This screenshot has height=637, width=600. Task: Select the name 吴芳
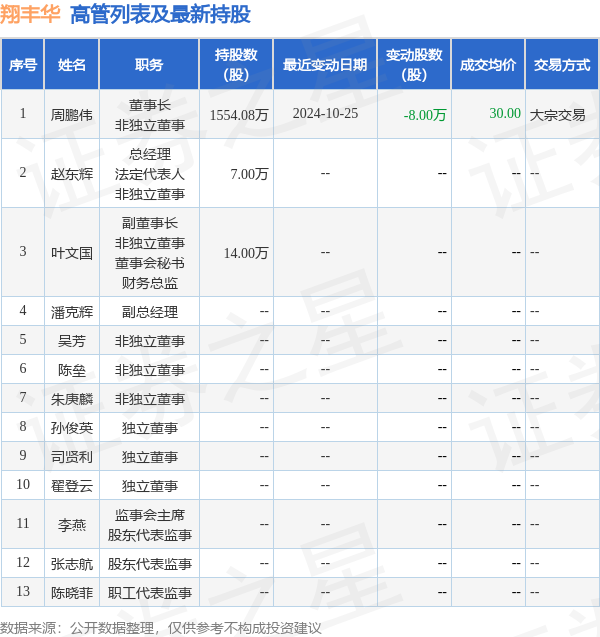click(x=71, y=341)
